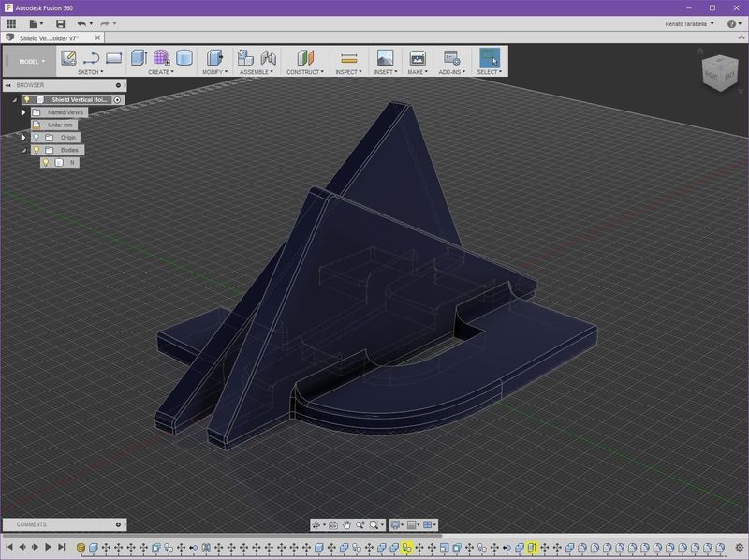Activate the Measure tool

pos(348,58)
